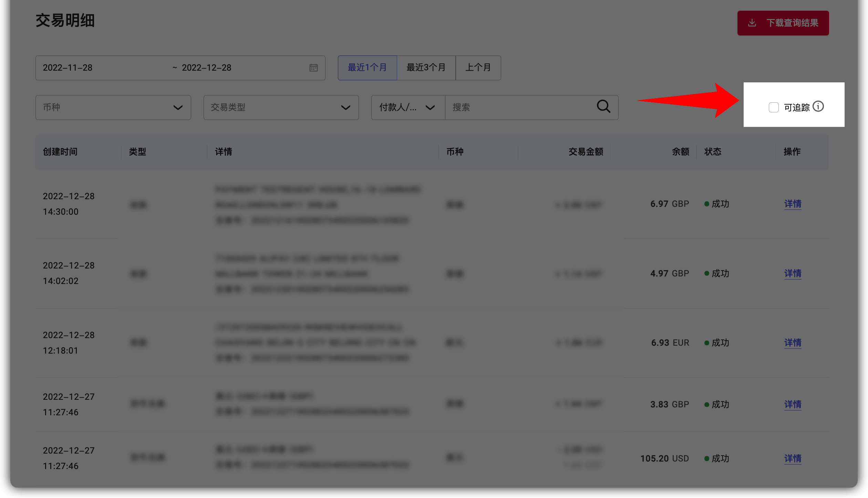The height and width of the screenshot is (498, 868).
Task: Open the 币种 currency dropdown
Action: click(x=113, y=107)
